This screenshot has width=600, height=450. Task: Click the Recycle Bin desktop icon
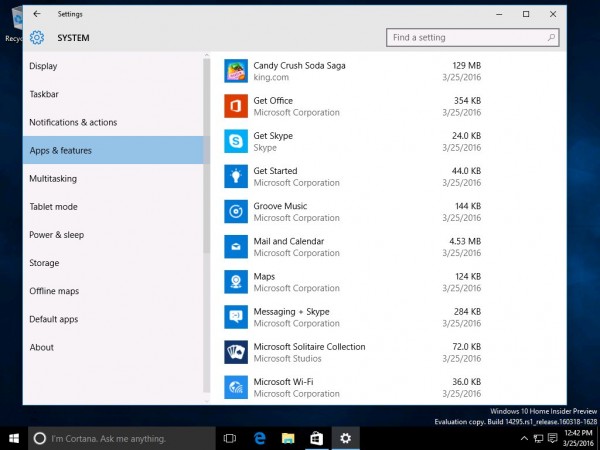tap(15, 23)
